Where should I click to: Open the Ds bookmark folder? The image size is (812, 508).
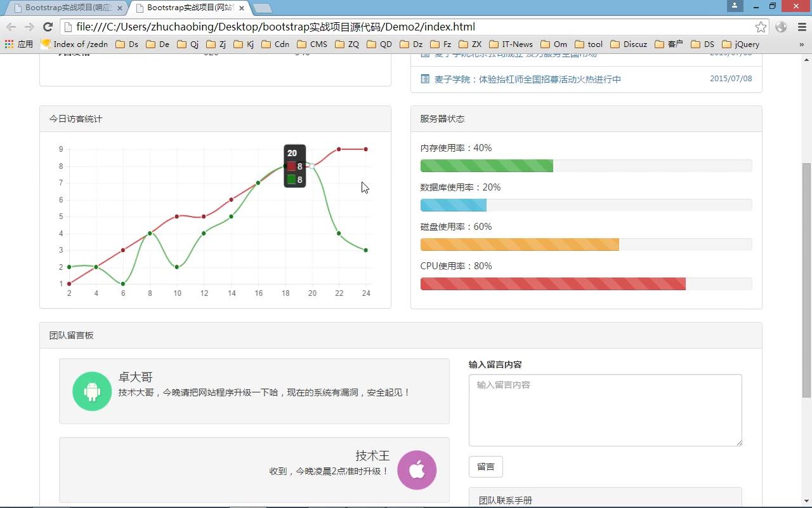(127, 44)
